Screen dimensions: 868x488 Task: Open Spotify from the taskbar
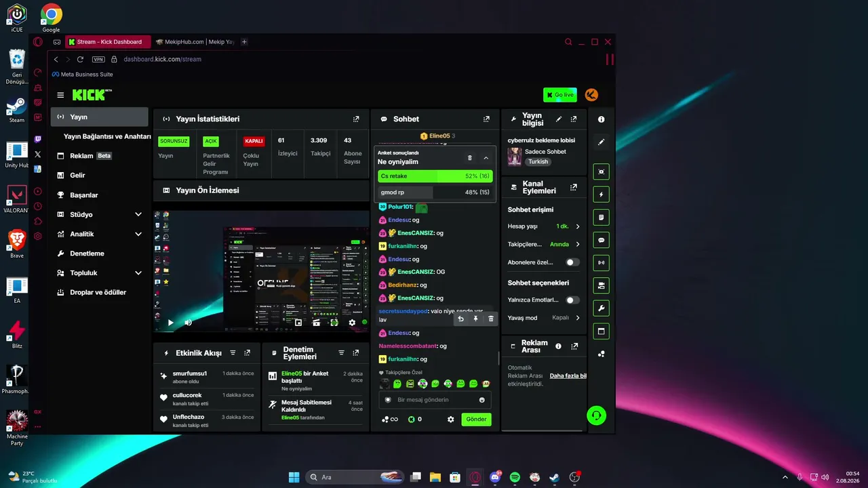pos(515,477)
